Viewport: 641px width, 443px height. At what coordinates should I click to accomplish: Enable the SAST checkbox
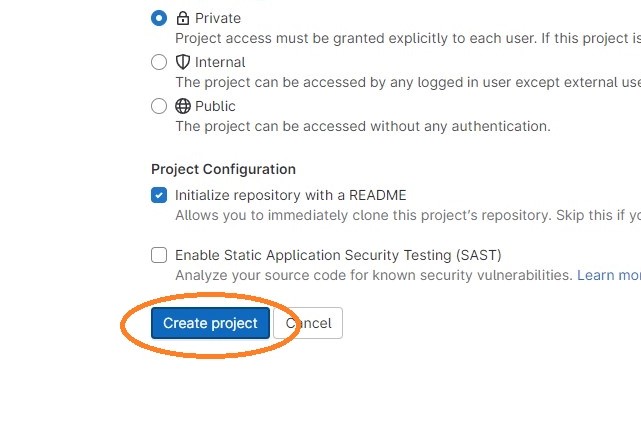pos(159,255)
